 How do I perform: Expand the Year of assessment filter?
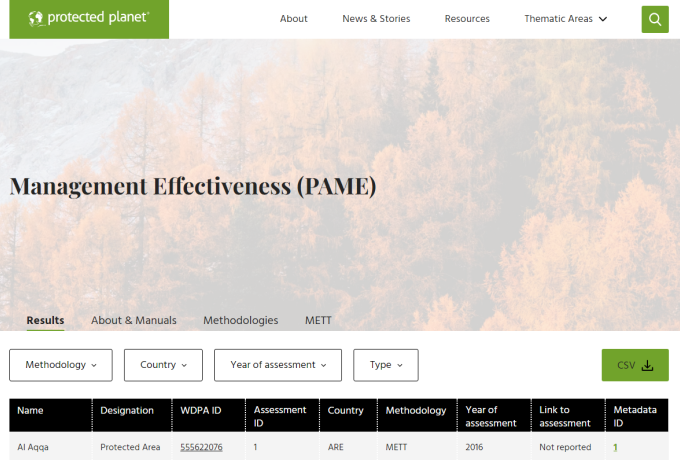278,365
